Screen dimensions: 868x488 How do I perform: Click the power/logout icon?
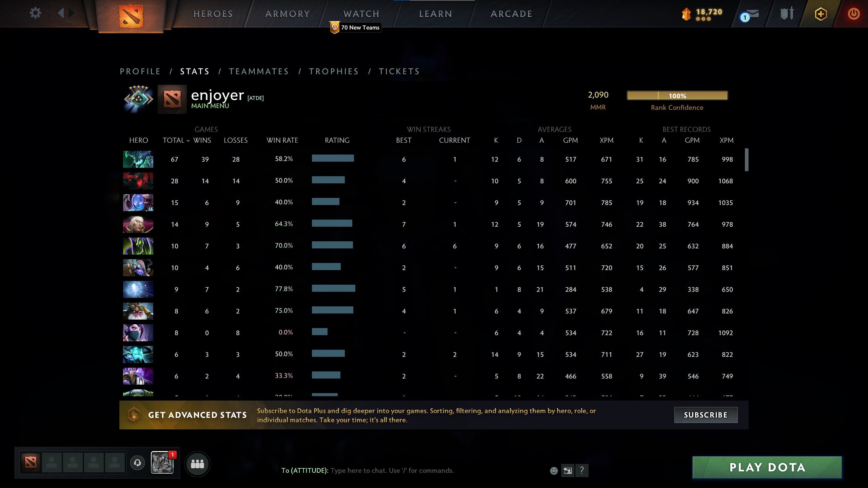pyautogui.click(x=853, y=14)
